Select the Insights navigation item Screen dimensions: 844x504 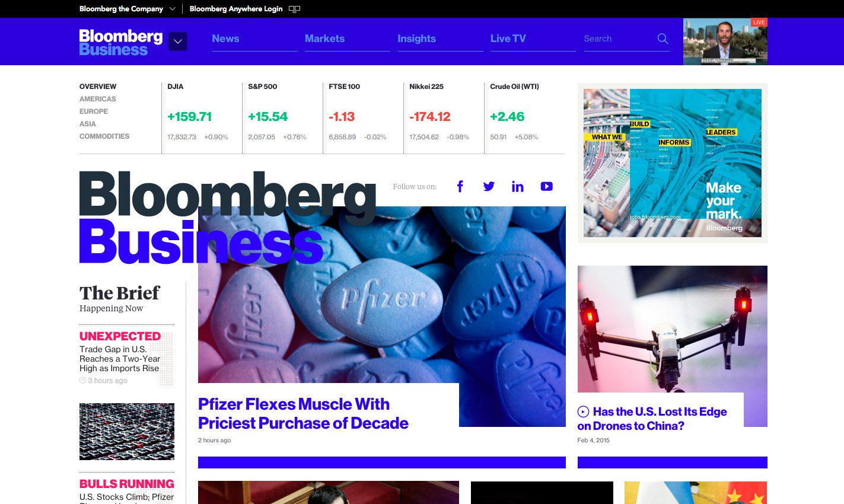point(416,39)
